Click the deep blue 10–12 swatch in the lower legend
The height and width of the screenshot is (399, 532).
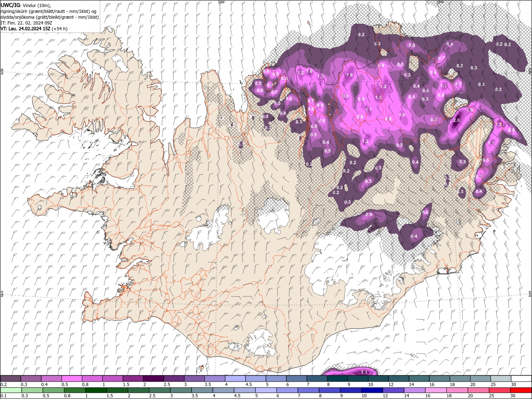point(372,390)
